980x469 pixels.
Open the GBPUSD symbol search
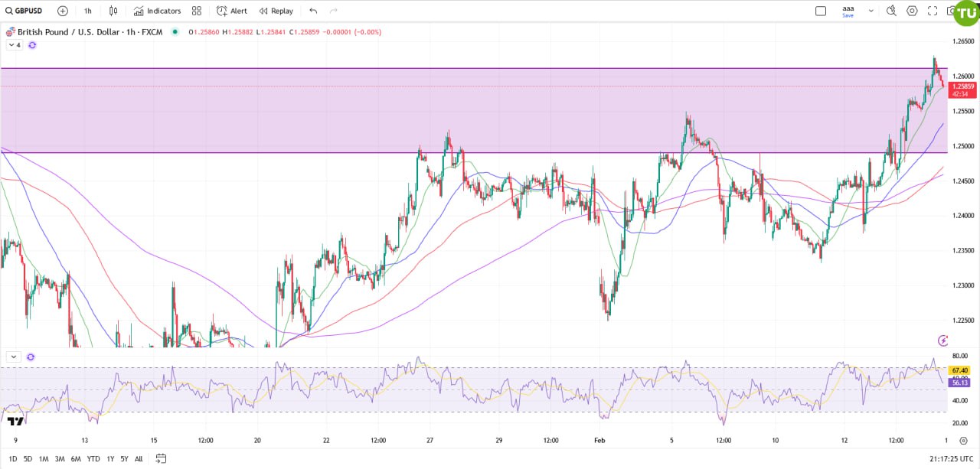pos(24,11)
